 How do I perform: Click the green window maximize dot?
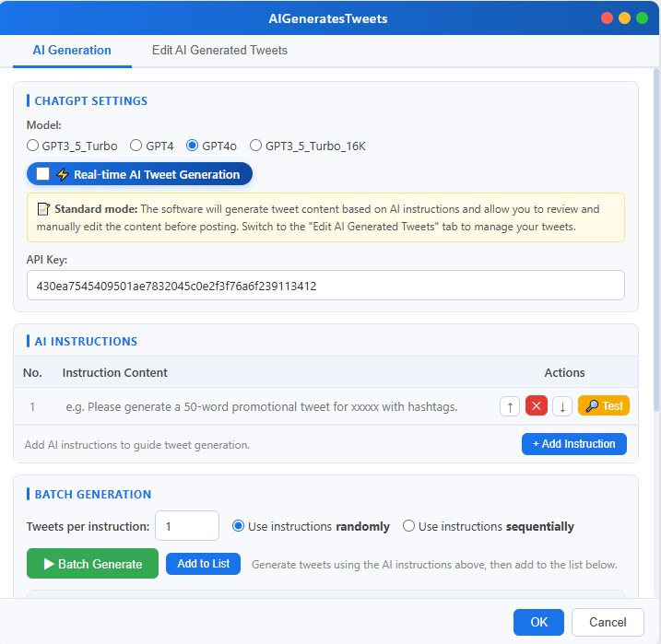pos(642,18)
